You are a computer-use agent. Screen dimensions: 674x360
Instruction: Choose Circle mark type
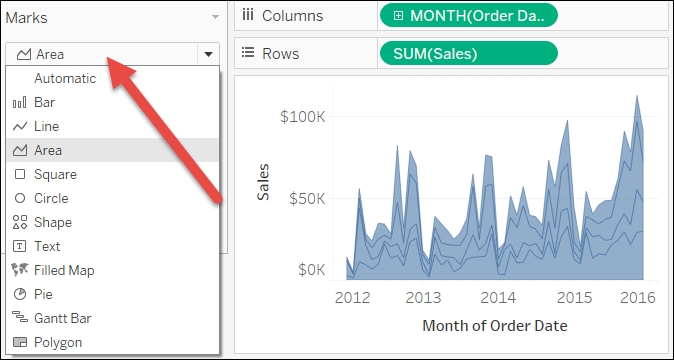112,198
